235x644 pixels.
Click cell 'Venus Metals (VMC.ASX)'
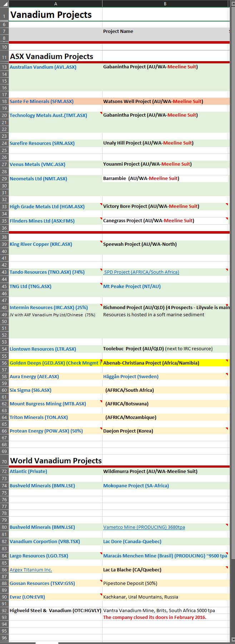(55, 164)
